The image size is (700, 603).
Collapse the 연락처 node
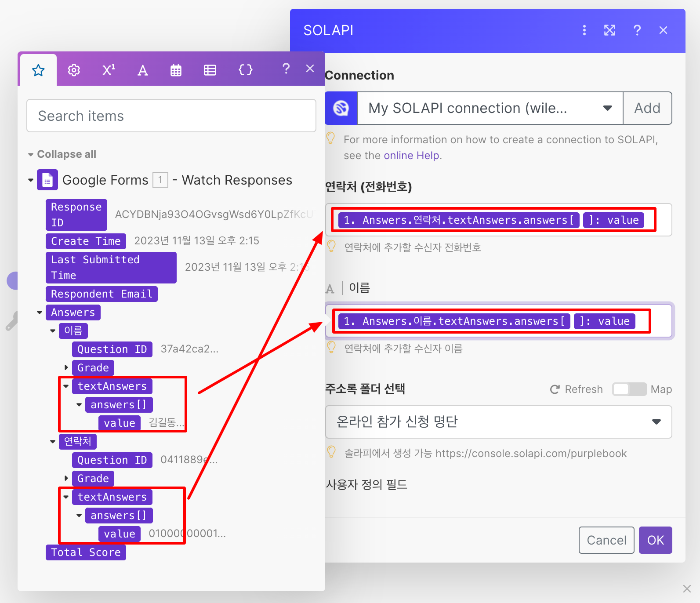[x=53, y=442]
